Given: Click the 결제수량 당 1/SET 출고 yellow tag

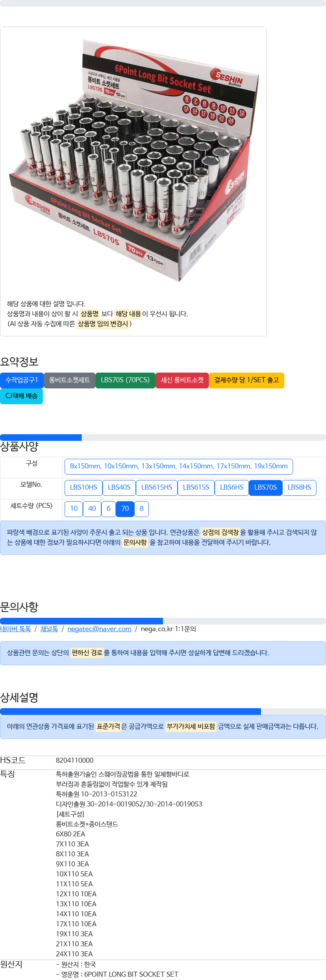Looking at the screenshot, I should (246, 380).
